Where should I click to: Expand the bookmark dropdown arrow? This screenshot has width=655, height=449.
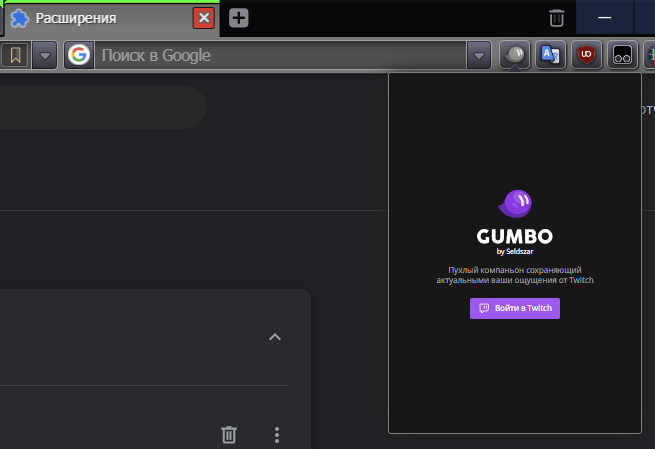[45, 55]
